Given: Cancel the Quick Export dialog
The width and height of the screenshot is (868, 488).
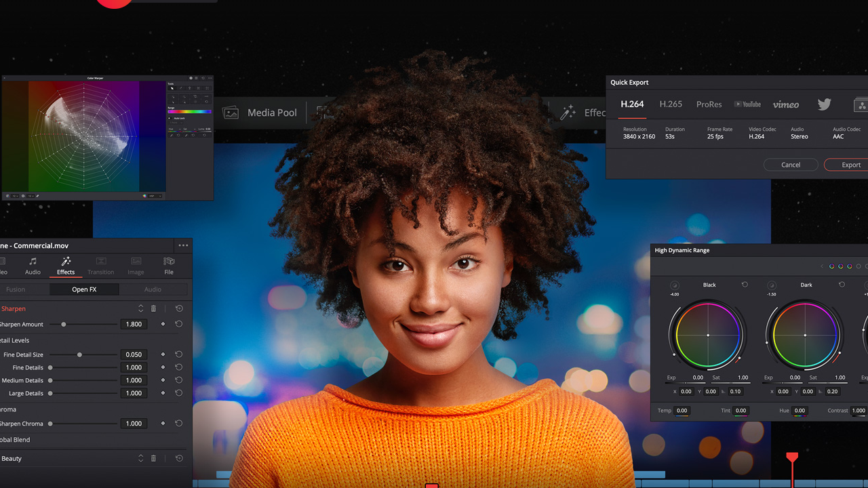Looking at the screenshot, I should point(791,165).
